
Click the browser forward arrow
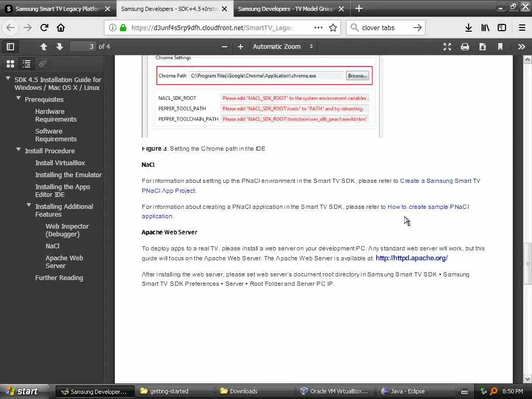point(28,28)
